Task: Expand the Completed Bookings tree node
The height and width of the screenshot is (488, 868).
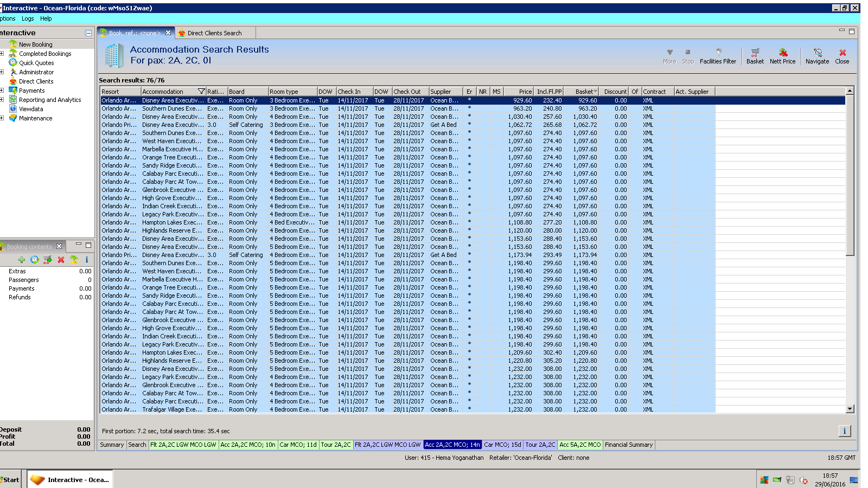Action: coord(2,54)
